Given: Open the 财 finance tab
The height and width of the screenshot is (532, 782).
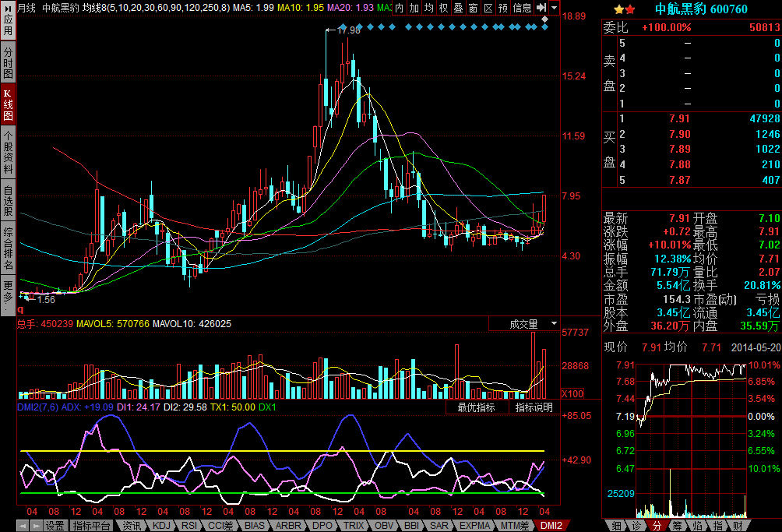Looking at the screenshot, I should [738, 526].
